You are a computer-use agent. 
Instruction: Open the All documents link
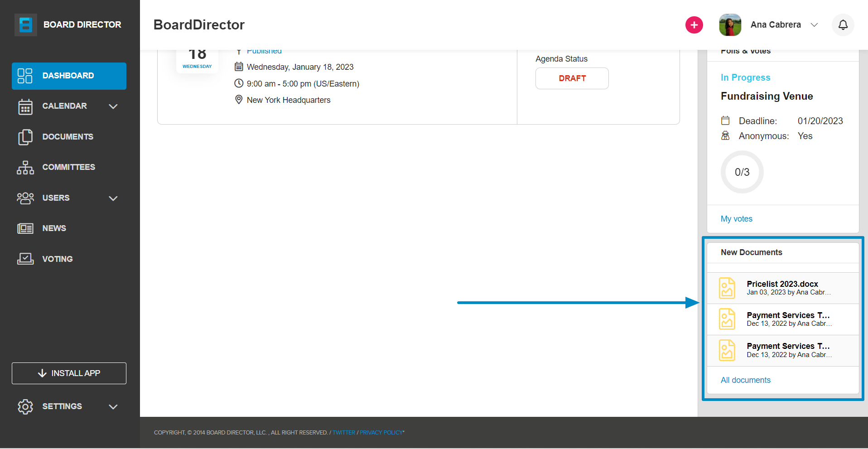coord(745,380)
